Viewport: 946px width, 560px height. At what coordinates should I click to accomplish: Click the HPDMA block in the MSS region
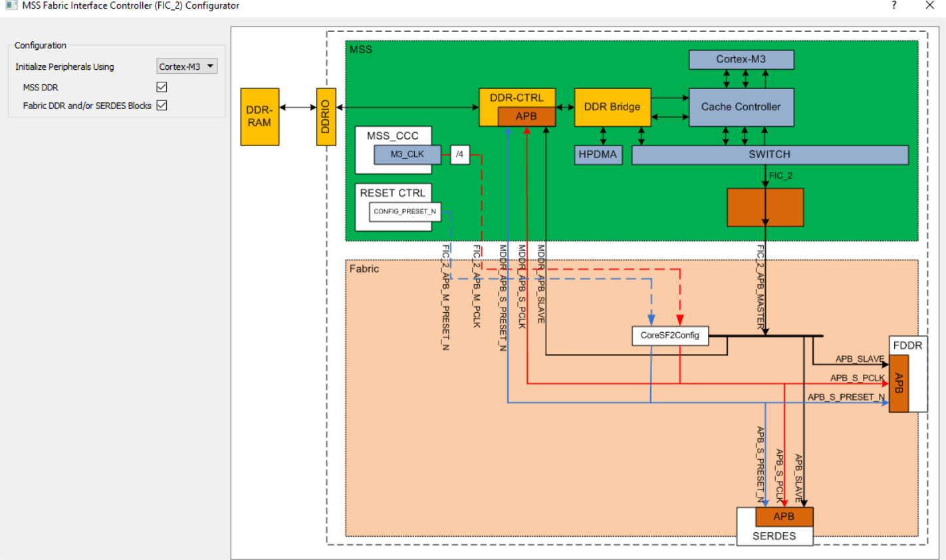[597, 155]
